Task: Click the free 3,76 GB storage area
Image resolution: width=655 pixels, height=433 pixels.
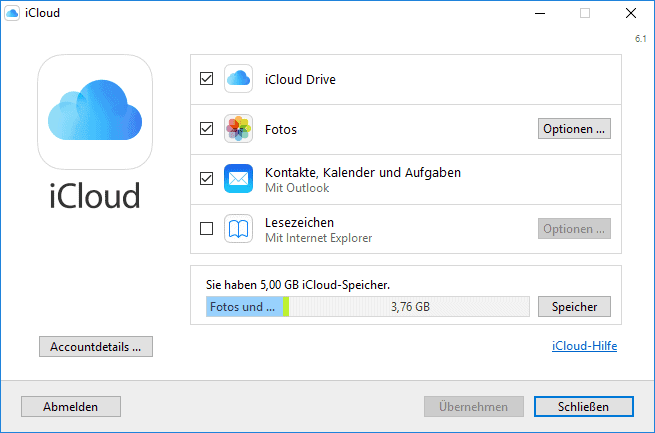Action: pos(409,307)
